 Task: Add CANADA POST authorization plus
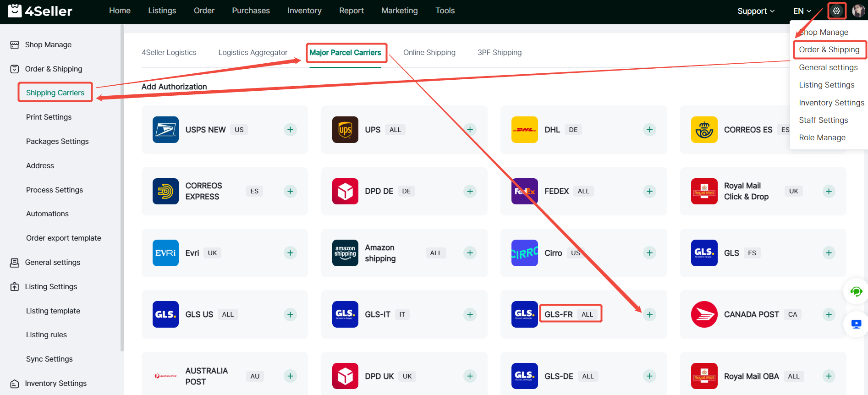click(829, 314)
